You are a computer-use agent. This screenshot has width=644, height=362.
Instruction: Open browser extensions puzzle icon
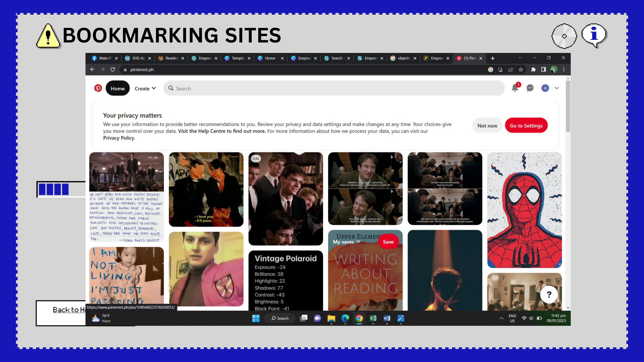[533, 70]
